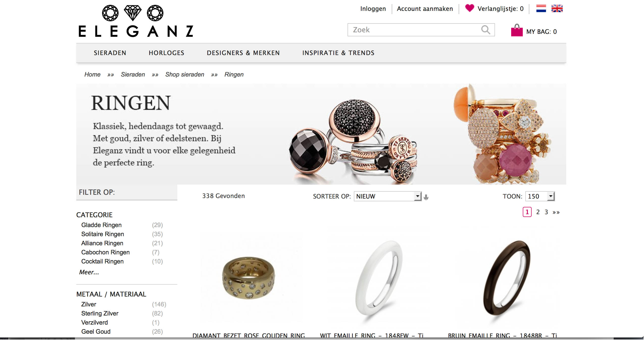Click Account aanmaken link
This screenshot has height=340, width=644.
(425, 9)
